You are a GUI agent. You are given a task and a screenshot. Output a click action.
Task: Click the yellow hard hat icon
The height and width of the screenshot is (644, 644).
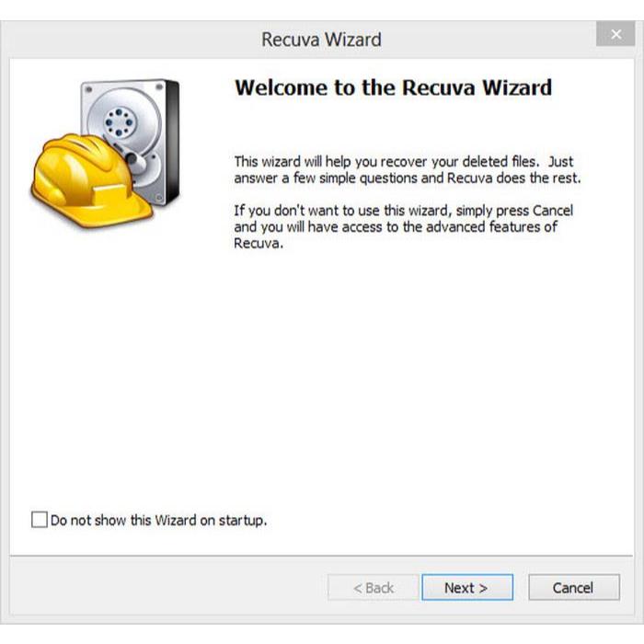[91, 180]
